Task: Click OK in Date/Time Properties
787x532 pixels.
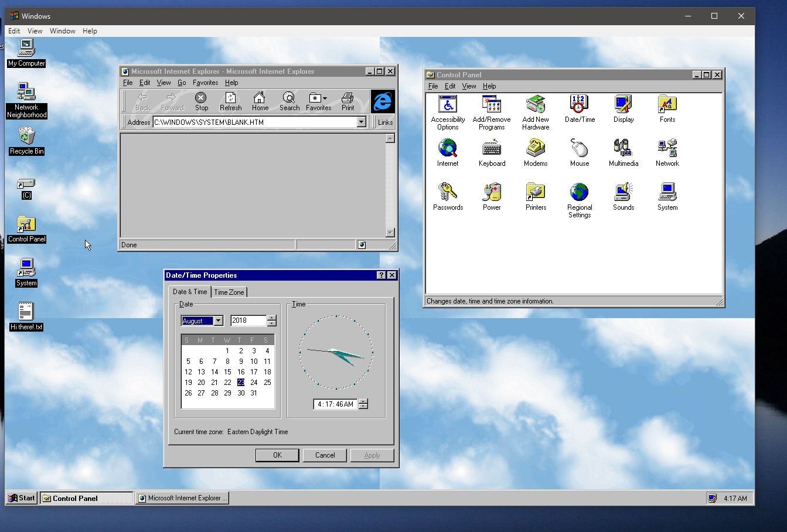Action: click(277, 455)
